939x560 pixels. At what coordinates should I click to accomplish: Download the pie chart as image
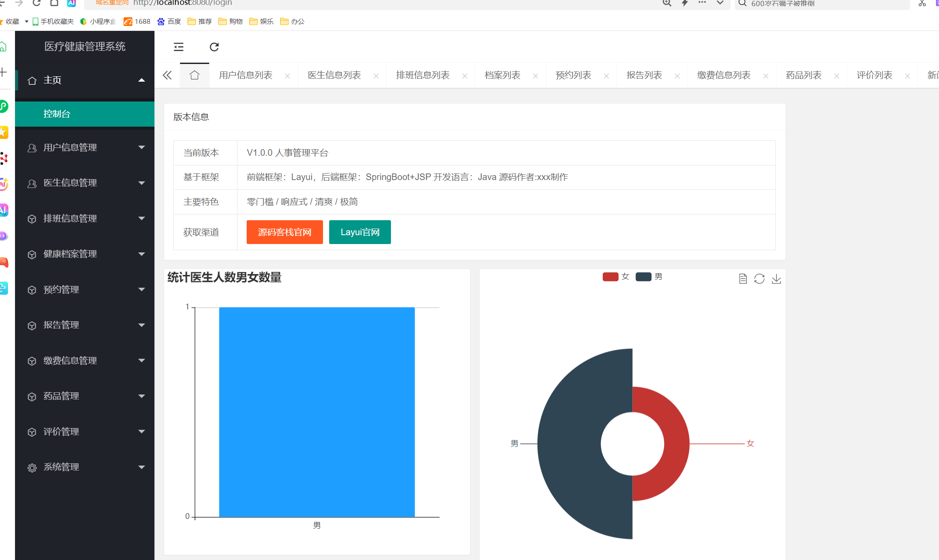tap(776, 279)
